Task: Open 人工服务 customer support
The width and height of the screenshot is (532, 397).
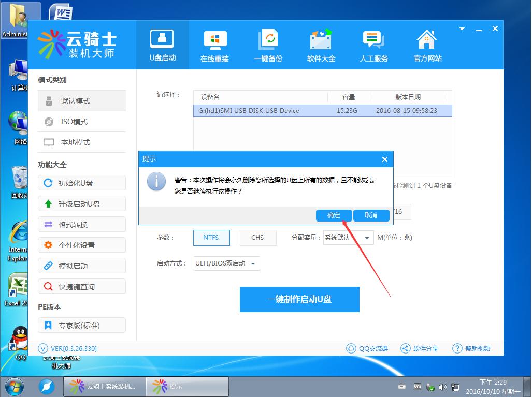Action: tap(373, 44)
